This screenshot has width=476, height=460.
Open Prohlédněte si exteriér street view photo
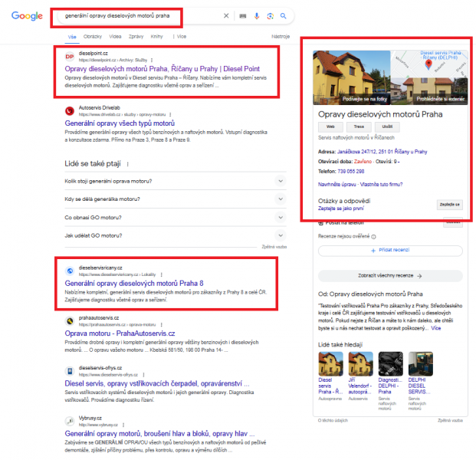coord(429,91)
